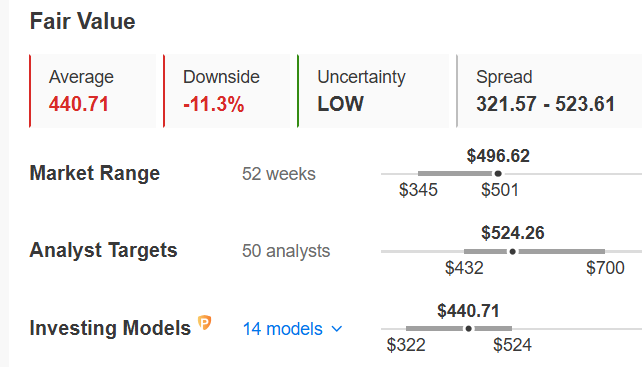Image resolution: width=642 pixels, height=367 pixels.
Task: Click the Market Range label
Action: coord(95,173)
